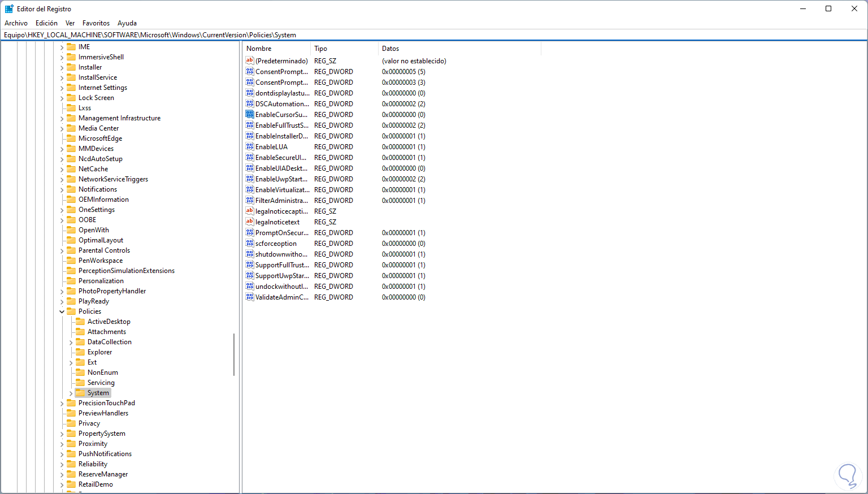The width and height of the screenshot is (868, 494).
Task: Select the PerceptionSimulationExtensions key
Action: (127, 271)
